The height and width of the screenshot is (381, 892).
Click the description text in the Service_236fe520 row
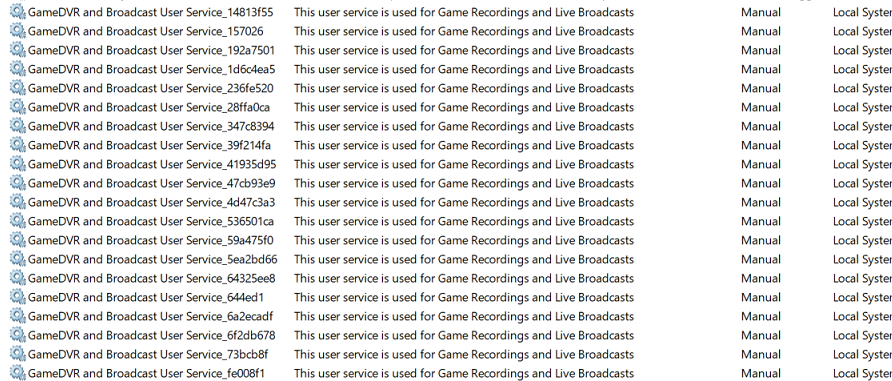464,88
